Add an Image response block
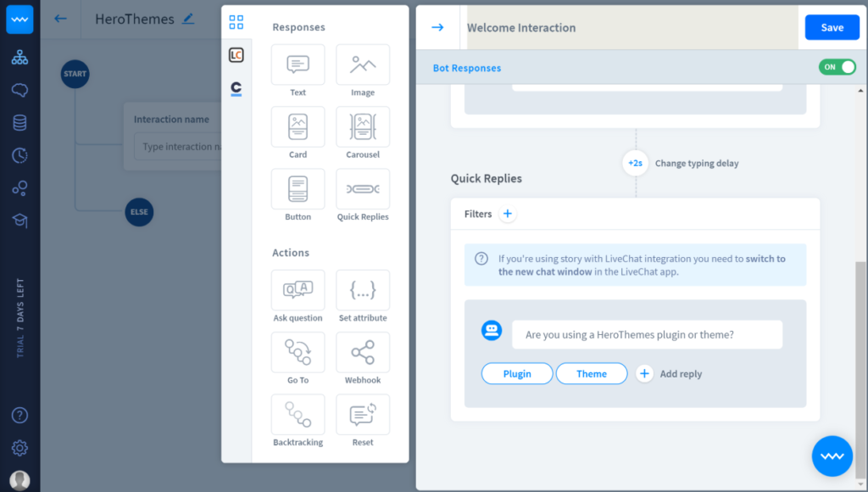This screenshot has width=868, height=492. [x=363, y=65]
